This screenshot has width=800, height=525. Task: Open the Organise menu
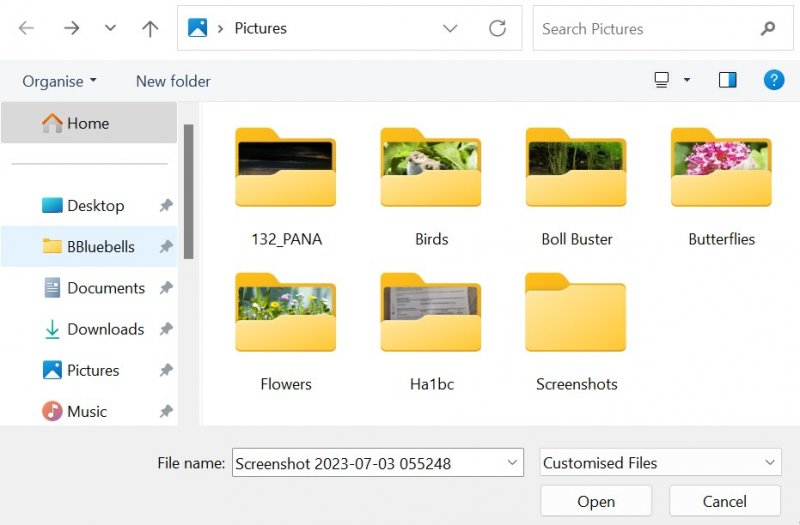pos(60,81)
